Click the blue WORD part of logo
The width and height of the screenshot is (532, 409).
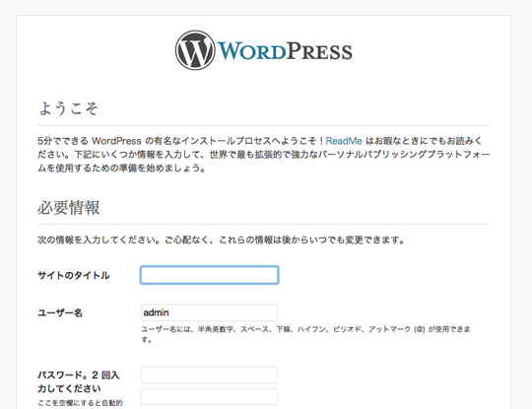(x=252, y=51)
